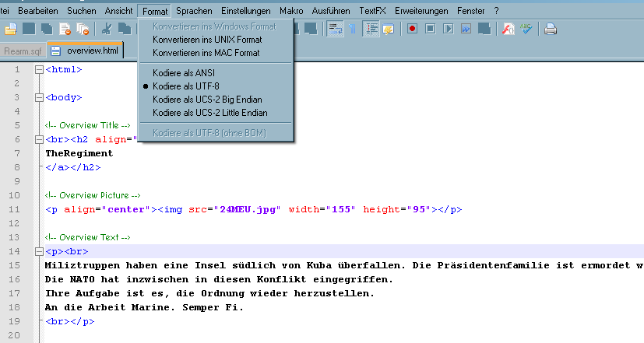Close the open Format menu header
The image size is (644, 343).
tap(155, 11)
